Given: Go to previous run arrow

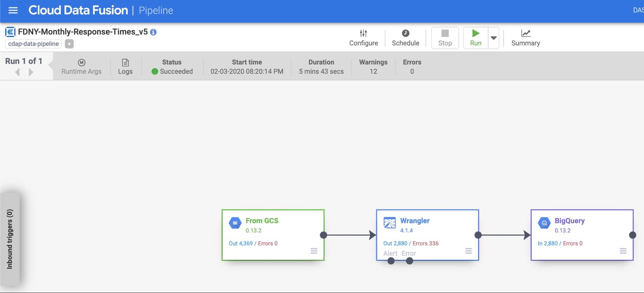Looking at the screenshot, I should coord(18,72).
